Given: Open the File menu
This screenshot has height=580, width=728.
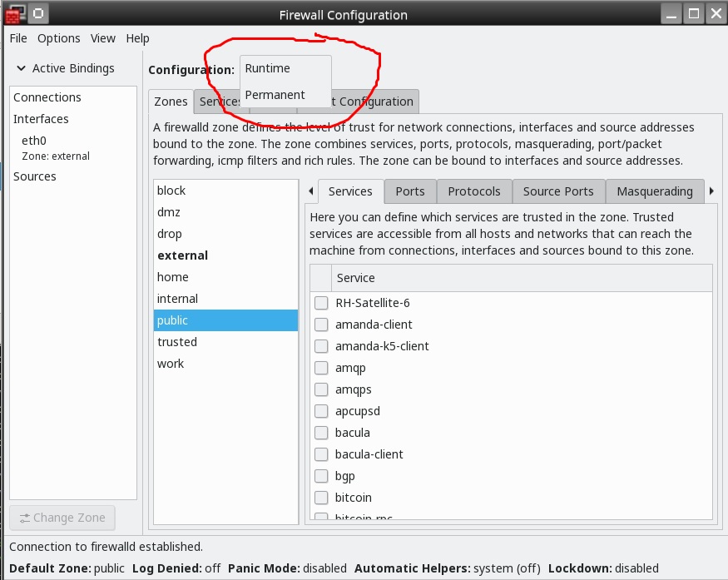Looking at the screenshot, I should (x=18, y=38).
